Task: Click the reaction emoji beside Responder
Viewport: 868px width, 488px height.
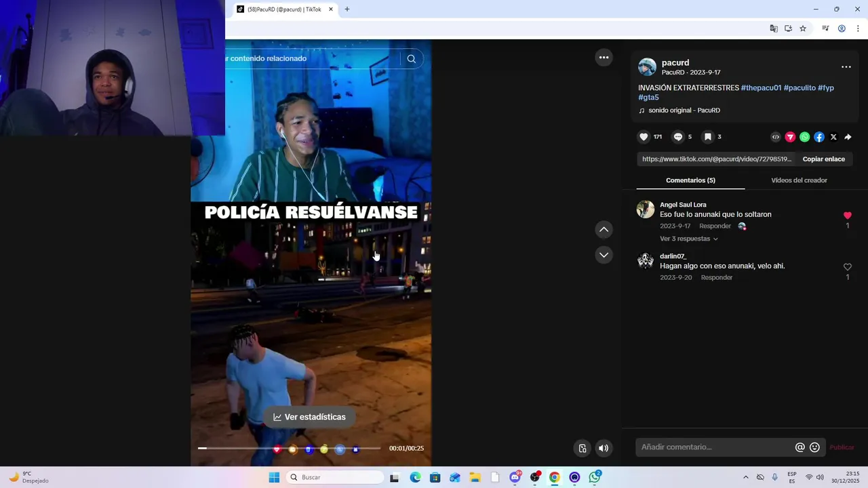Action: coord(742,226)
